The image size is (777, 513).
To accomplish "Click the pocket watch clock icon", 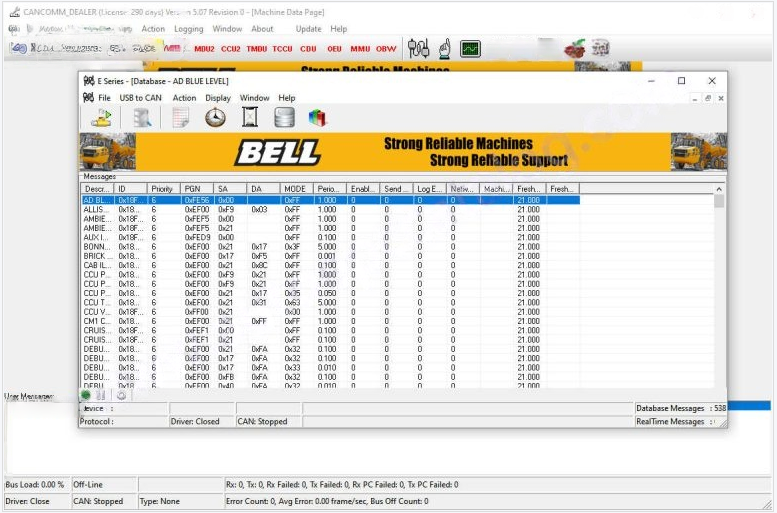I will [216, 118].
